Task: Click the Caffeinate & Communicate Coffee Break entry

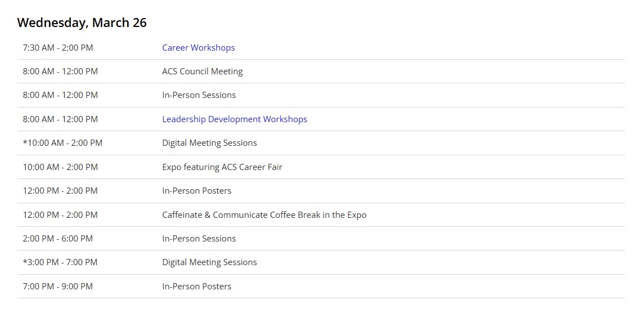Action: [x=264, y=214]
